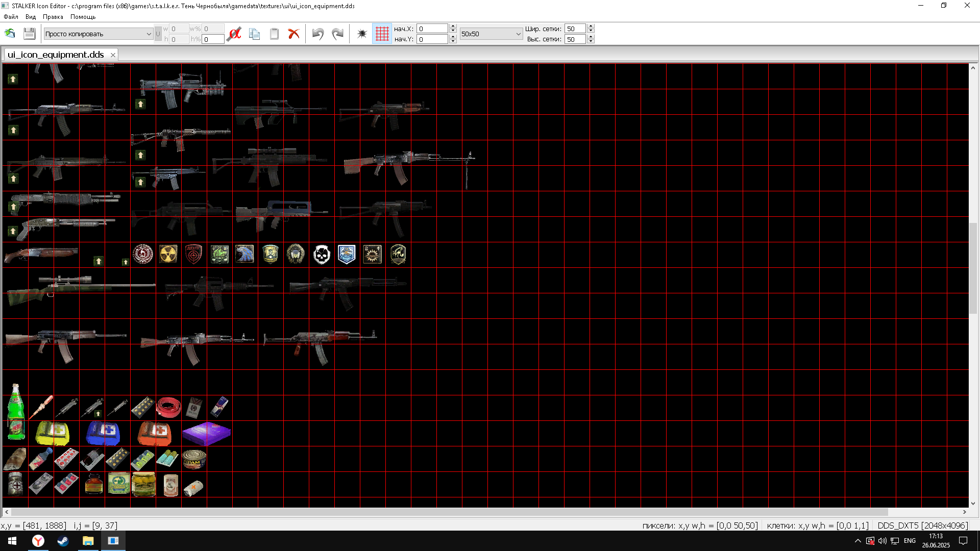Select the wooden double-barrel sawed-off shotgun icon
Viewport: 980px width, 551px height.
pyautogui.click(x=41, y=255)
